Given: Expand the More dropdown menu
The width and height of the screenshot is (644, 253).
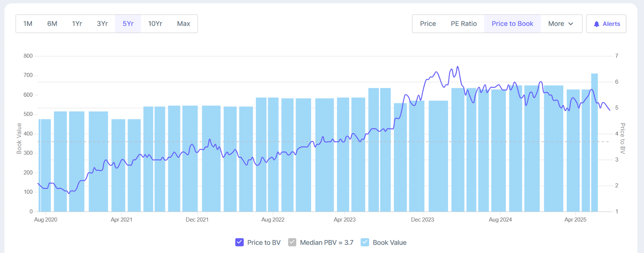Looking at the screenshot, I should tap(560, 24).
